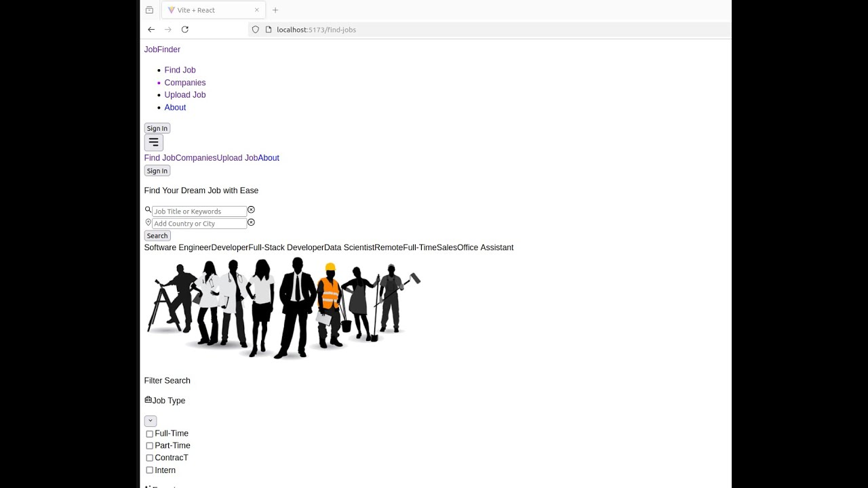Screen dimensions: 868x488
Task: Select the Office Assistant popular search
Action: tap(486, 247)
